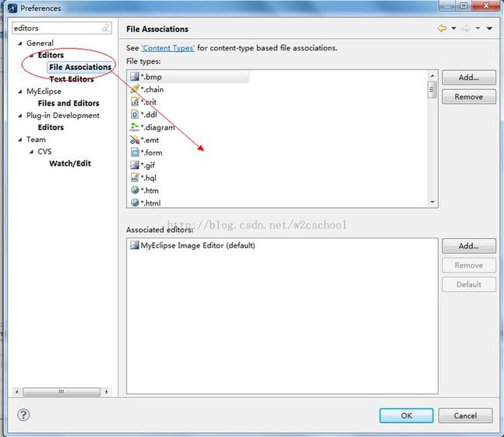Viewport: 504px width, 437px height.
Task: Select Watch/Edit under CVS
Action: 70,164
